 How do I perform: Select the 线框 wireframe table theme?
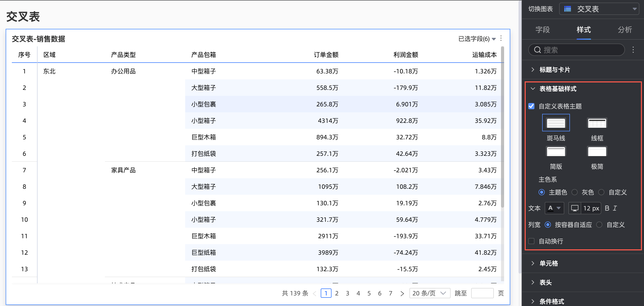[x=597, y=123]
